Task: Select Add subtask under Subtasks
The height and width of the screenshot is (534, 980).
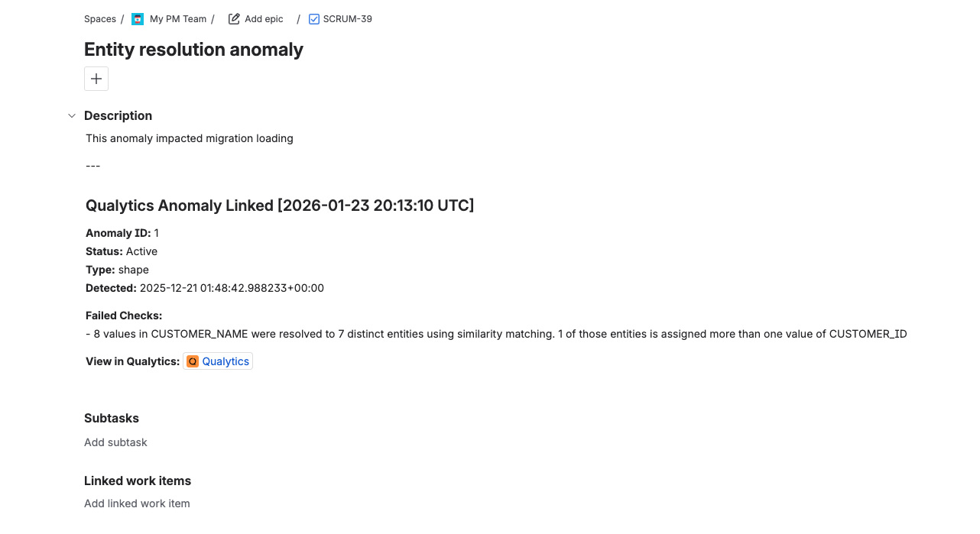Action: click(115, 442)
